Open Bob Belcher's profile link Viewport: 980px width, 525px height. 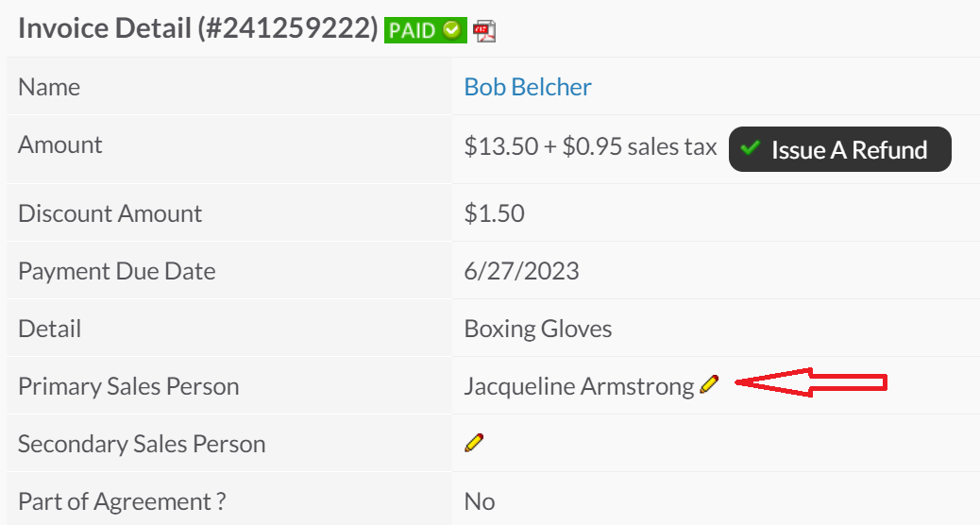(x=528, y=87)
